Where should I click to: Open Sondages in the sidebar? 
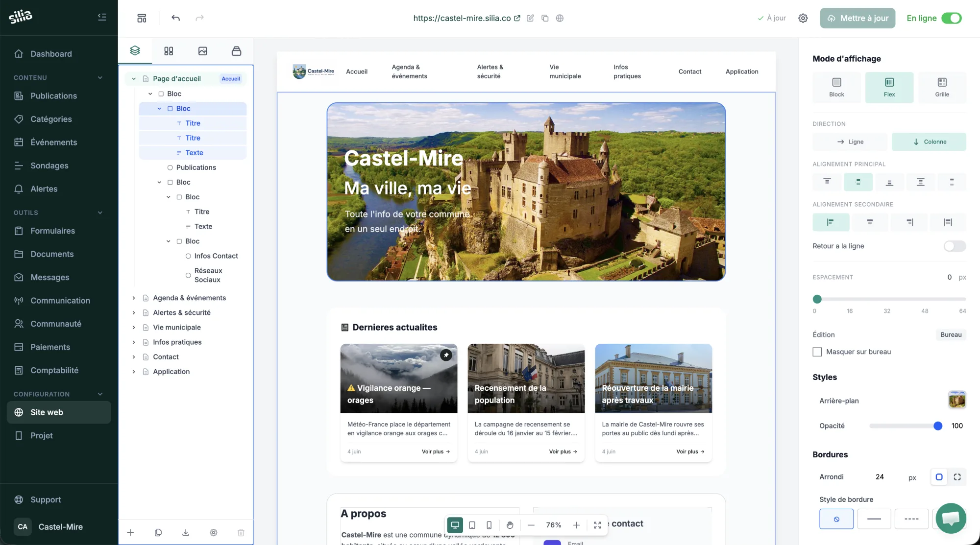(59, 166)
